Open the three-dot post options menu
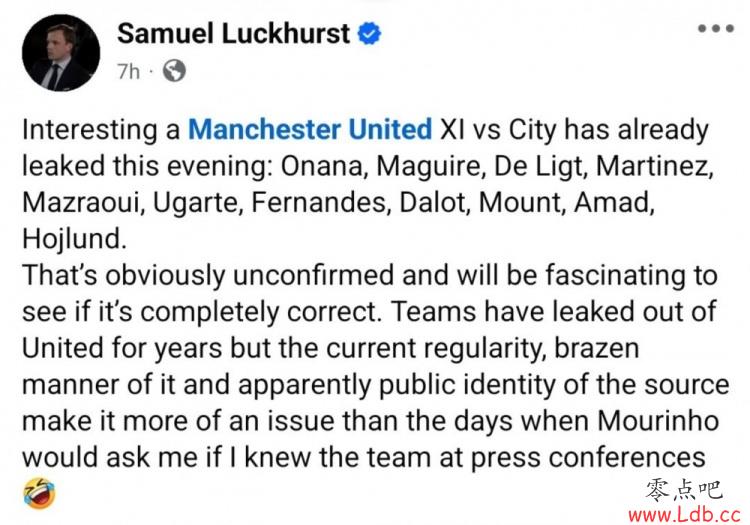 pyautogui.click(x=716, y=28)
